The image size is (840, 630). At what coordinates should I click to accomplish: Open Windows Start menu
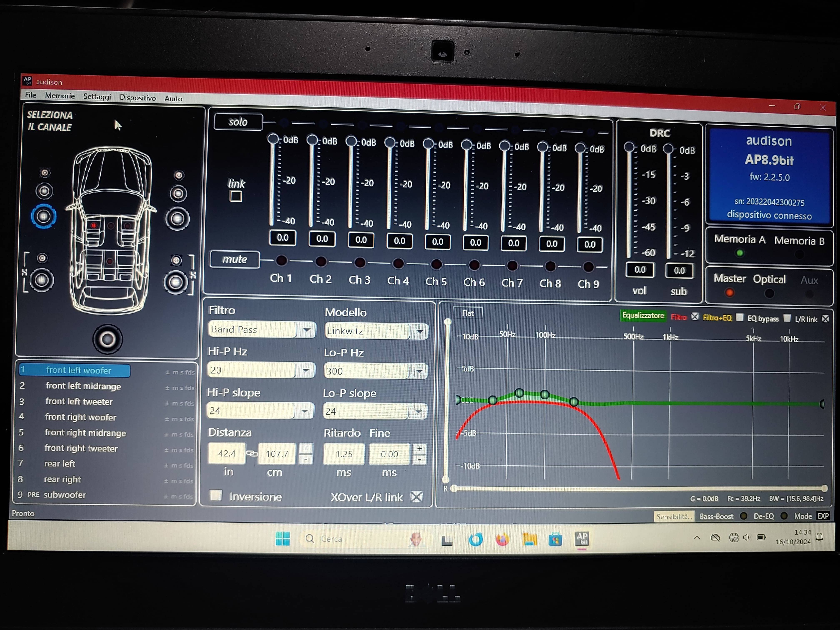point(282,539)
